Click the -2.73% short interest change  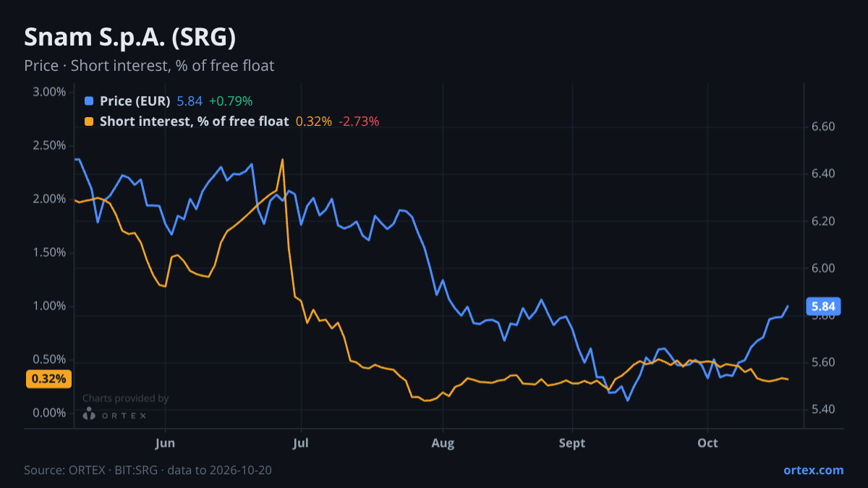point(359,121)
